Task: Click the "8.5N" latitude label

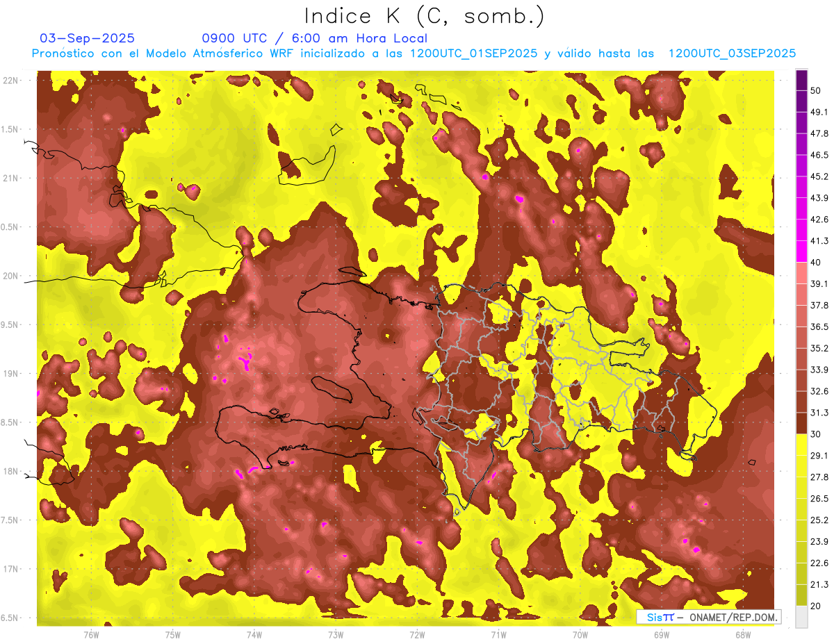Action: tap(10, 422)
